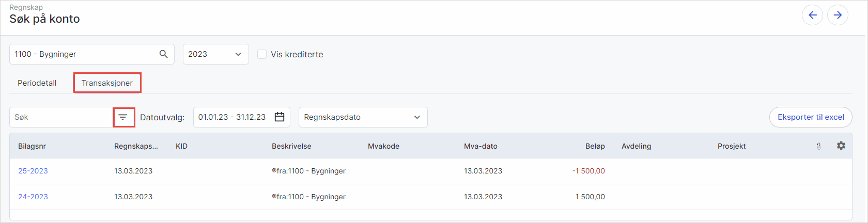
Task: Sort by the Beløp column header
Action: pyautogui.click(x=595, y=146)
